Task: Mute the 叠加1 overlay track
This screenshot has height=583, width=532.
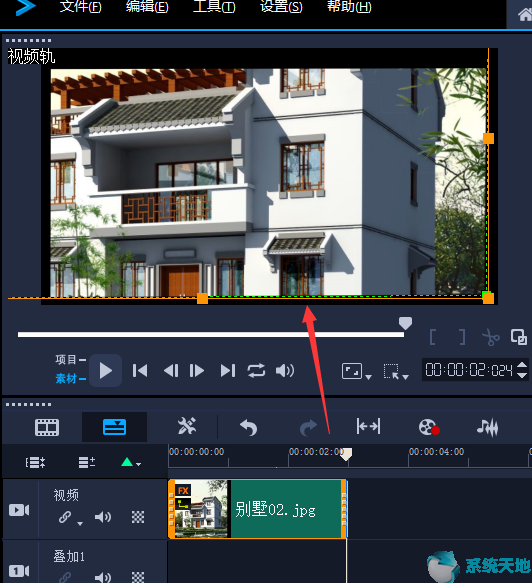Action: coord(103,577)
